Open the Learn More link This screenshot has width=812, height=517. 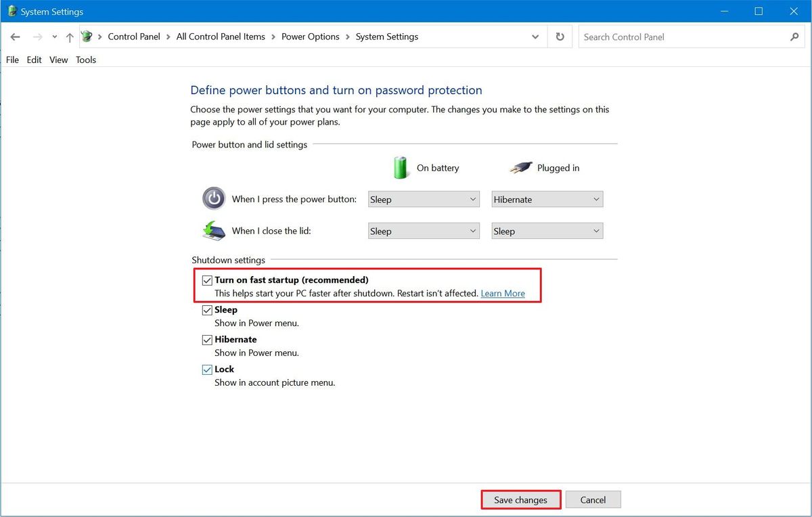click(502, 293)
